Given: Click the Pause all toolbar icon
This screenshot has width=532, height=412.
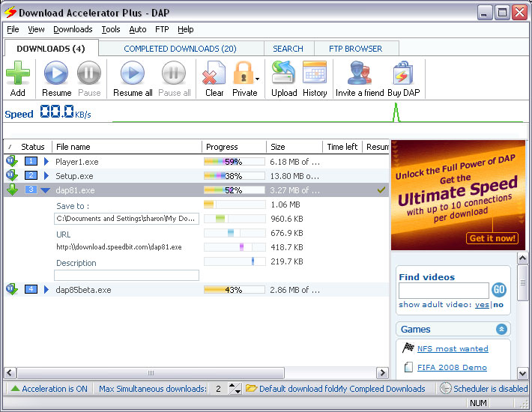Looking at the screenshot, I should pyautogui.click(x=174, y=74).
